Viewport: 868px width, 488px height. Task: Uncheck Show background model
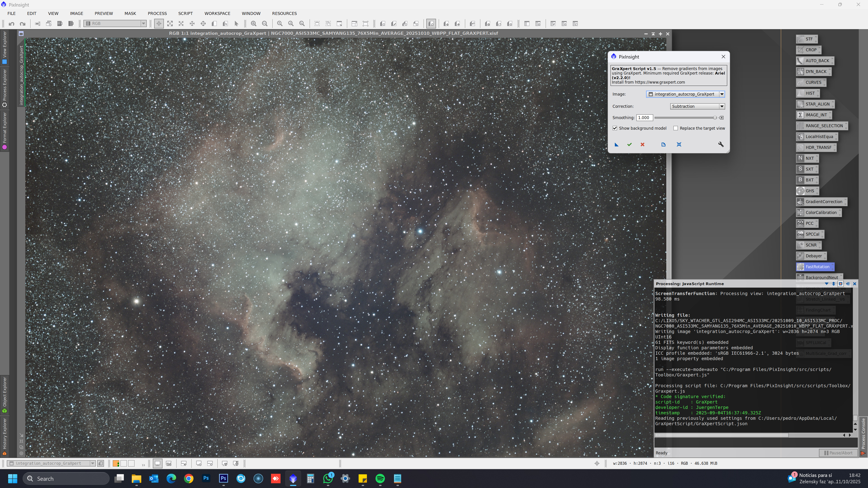[x=615, y=128]
